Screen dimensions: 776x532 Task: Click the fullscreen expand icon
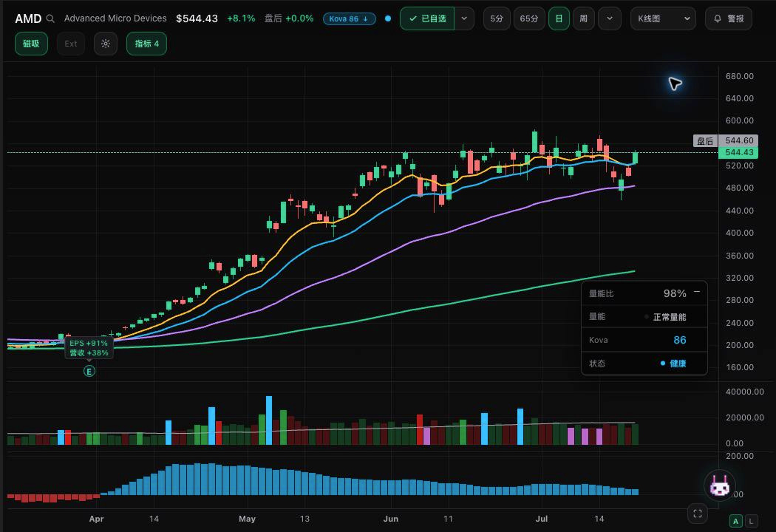click(x=698, y=514)
